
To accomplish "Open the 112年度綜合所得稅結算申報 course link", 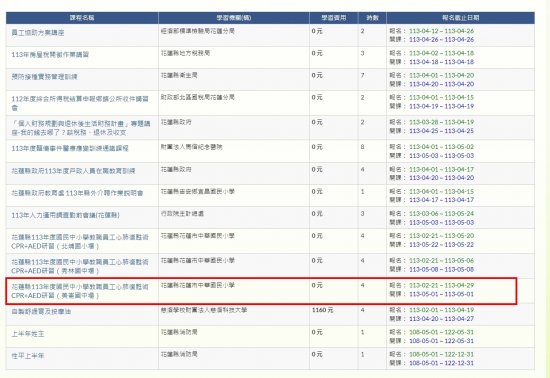I will pos(80,103).
